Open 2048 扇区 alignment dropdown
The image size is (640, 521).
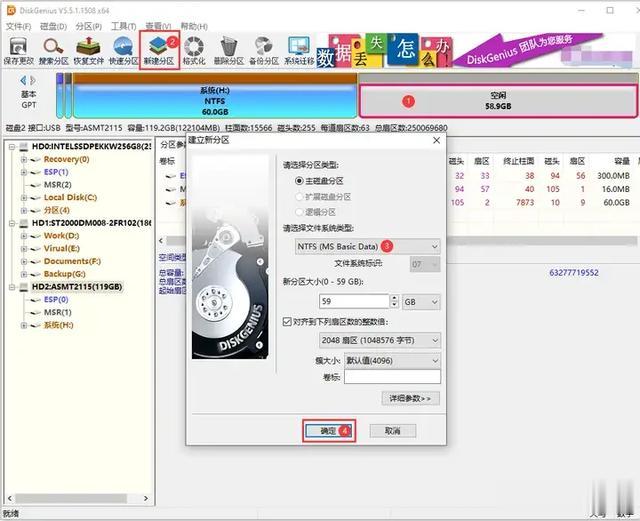tap(380, 341)
